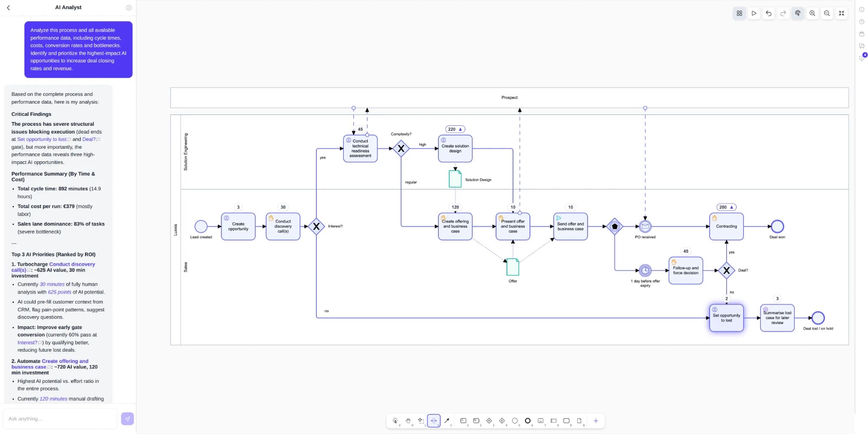Select the Deal won end event
This screenshot has height=434, width=868.
click(777, 226)
